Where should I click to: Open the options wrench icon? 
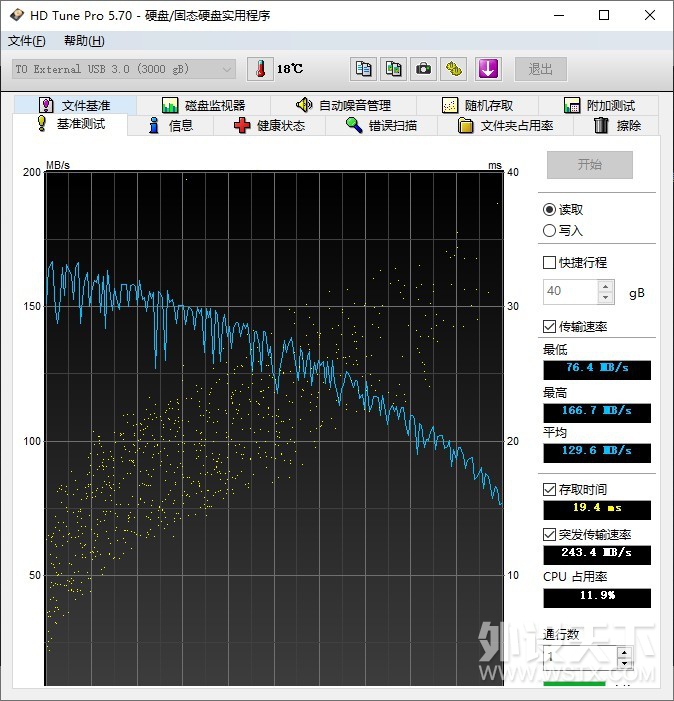[455, 69]
